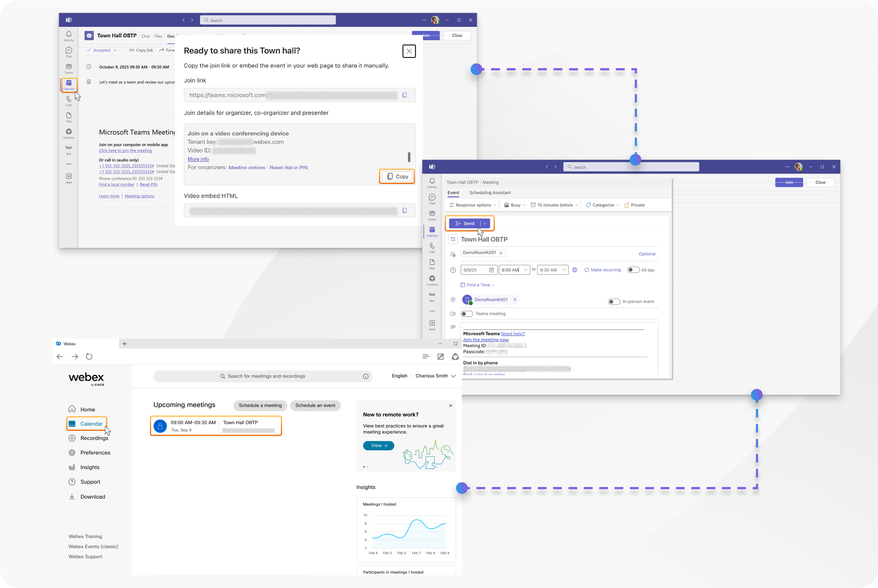Open the More info link in join details
The width and height of the screenshot is (878, 588).
pos(198,159)
